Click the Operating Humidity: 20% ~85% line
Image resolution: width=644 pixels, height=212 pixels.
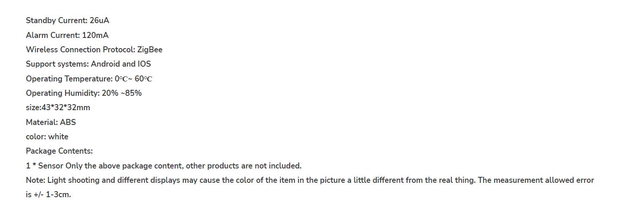point(84,93)
